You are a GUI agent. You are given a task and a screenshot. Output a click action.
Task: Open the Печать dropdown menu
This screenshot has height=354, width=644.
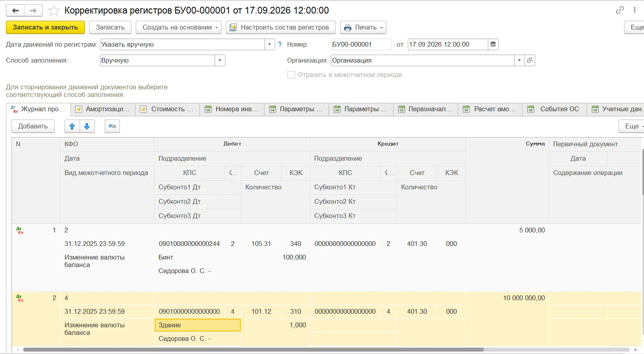[363, 28]
